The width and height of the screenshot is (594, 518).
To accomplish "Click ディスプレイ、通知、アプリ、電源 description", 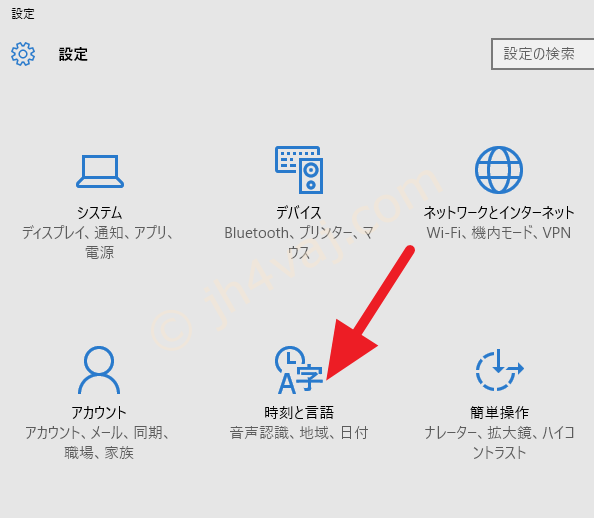I will (99, 243).
